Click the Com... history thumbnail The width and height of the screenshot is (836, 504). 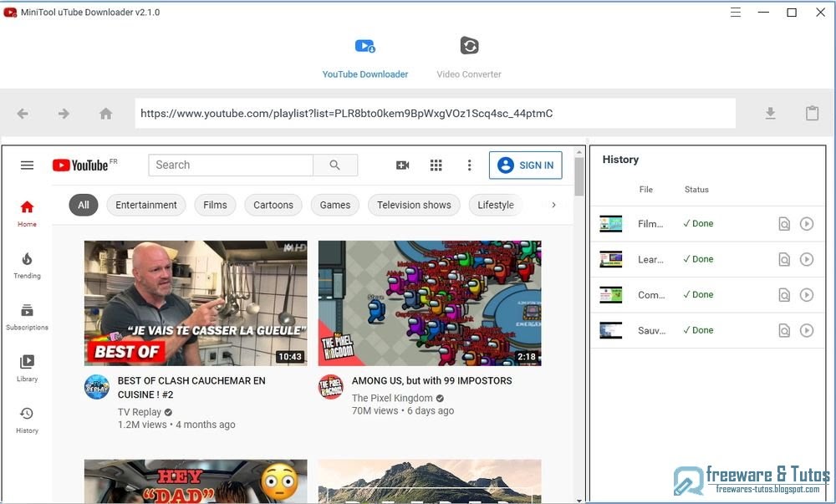pyautogui.click(x=611, y=294)
